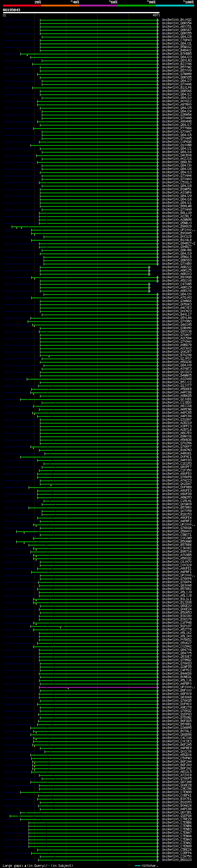Viewport: 197px width, 868px height.
Task: Select hit label UniRef100_B6G1U3
Action: coord(177,860)
